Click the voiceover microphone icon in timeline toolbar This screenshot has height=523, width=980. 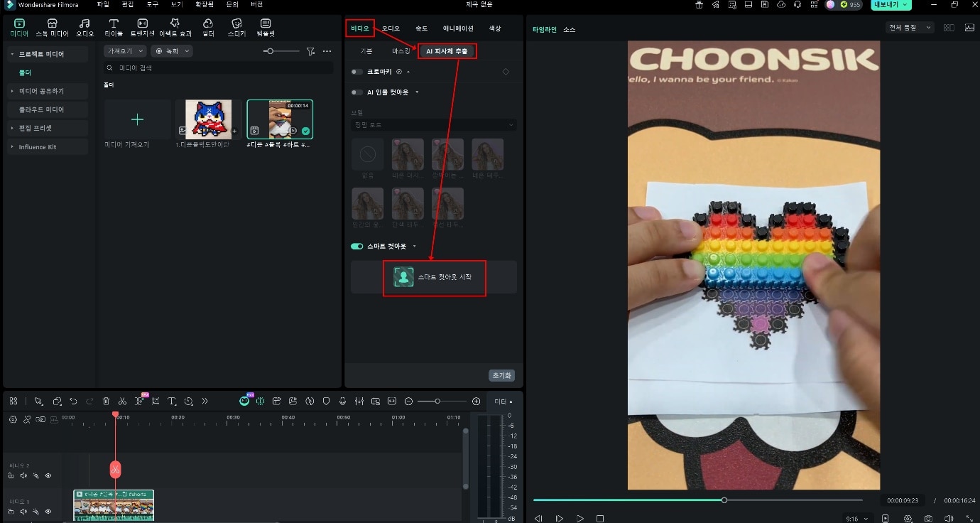(343, 401)
